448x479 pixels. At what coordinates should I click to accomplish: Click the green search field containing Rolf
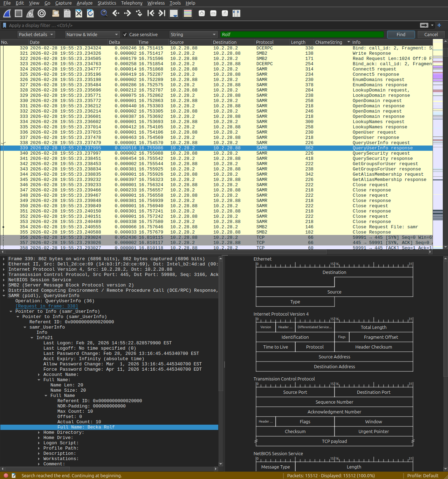pos(302,35)
